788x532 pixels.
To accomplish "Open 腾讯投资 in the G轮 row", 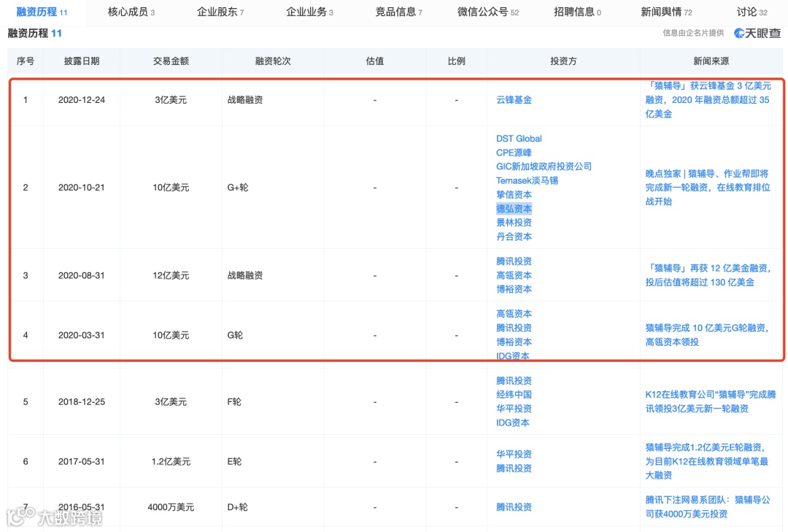I will click(x=514, y=328).
